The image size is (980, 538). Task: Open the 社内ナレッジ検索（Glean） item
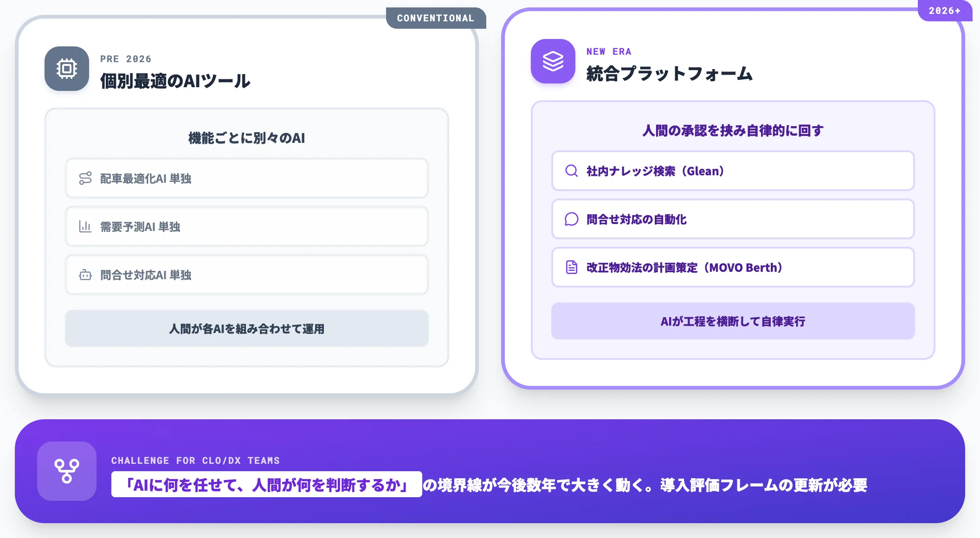(x=733, y=171)
